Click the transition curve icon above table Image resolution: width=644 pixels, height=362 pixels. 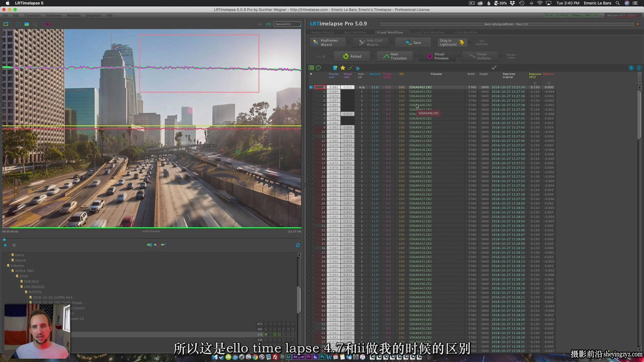tap(351, 68)
